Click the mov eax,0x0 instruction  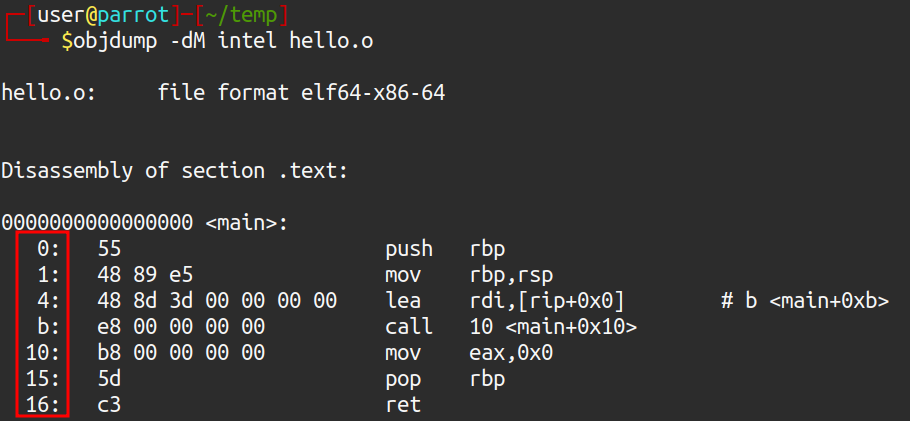(469, 352)
